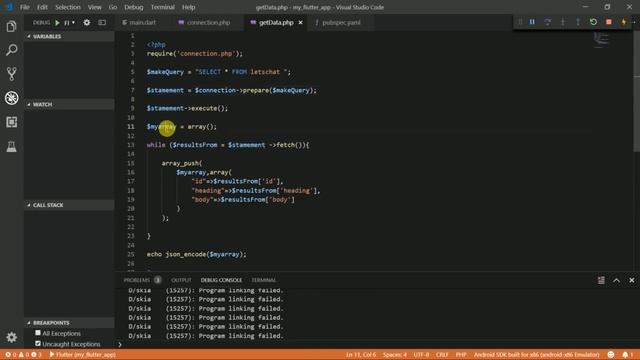Open the Selection menu
This screenshot has height=360, width=640.
pos(68,7)
